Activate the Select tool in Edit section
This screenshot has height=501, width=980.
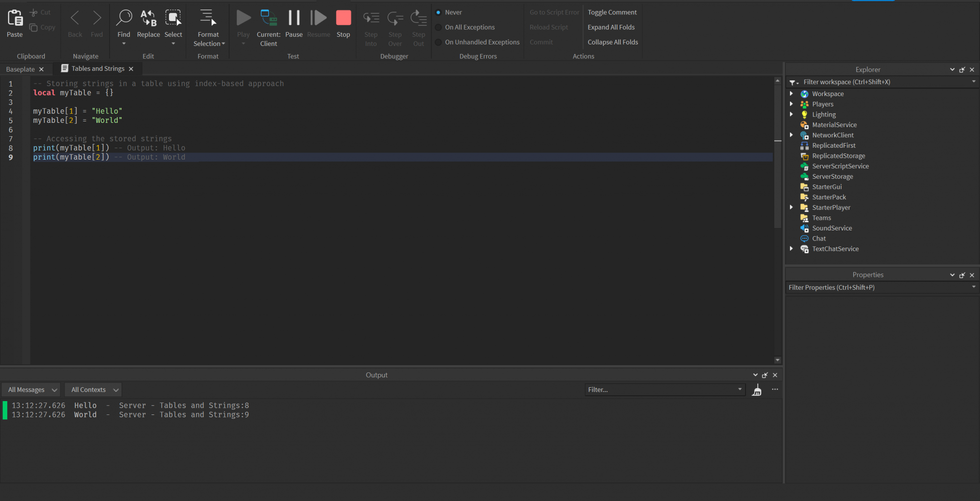click(x=173, y=19)
